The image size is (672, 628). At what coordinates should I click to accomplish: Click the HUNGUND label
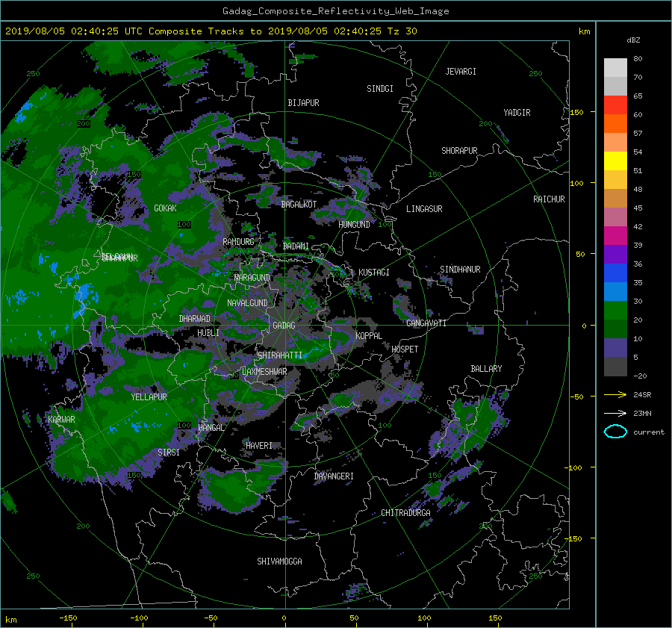(x=354, y=225)
